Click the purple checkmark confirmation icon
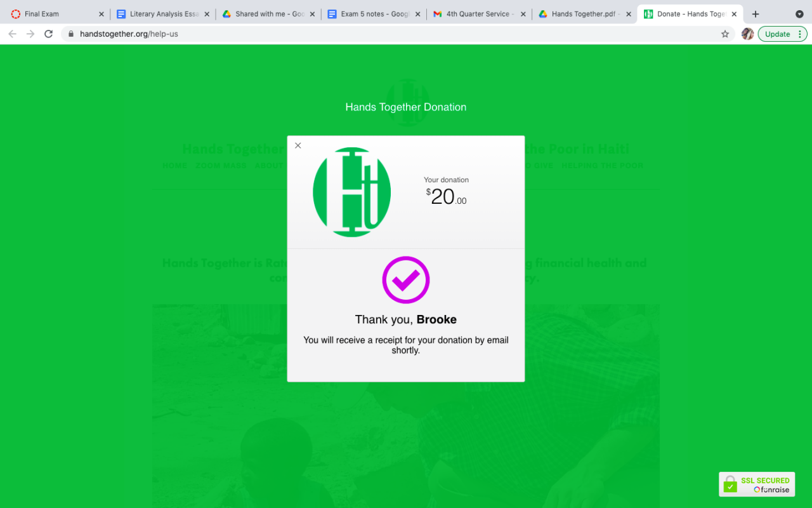 406,280
